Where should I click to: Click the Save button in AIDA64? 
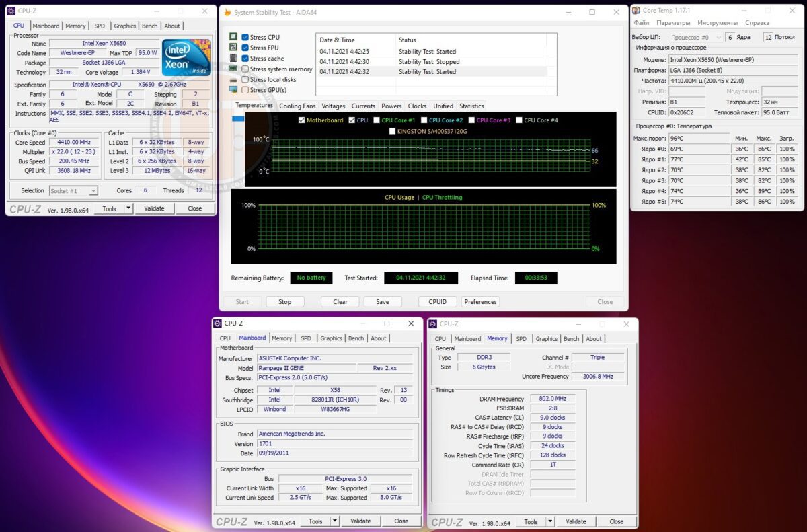point(383,302)
